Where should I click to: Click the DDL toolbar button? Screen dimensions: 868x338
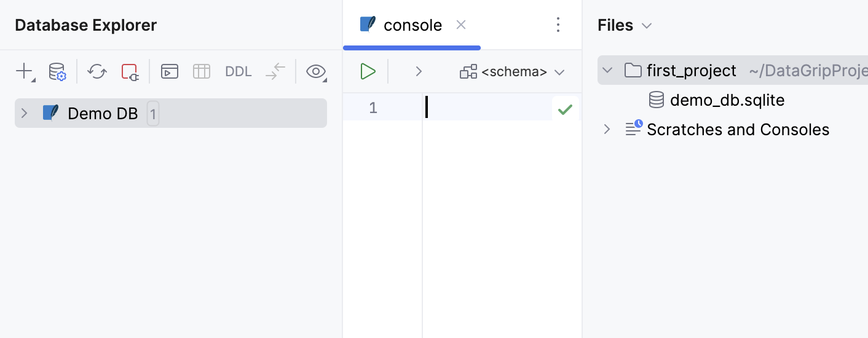point(239,71)
